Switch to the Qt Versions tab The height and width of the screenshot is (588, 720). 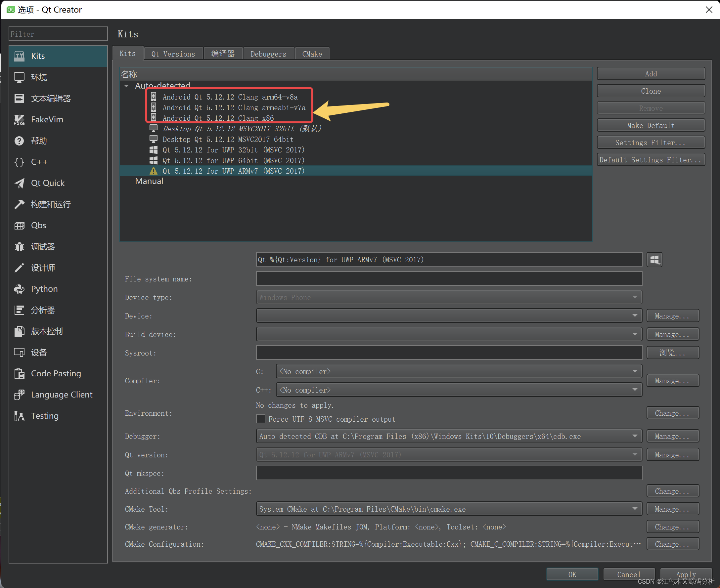tap(173, 54)
